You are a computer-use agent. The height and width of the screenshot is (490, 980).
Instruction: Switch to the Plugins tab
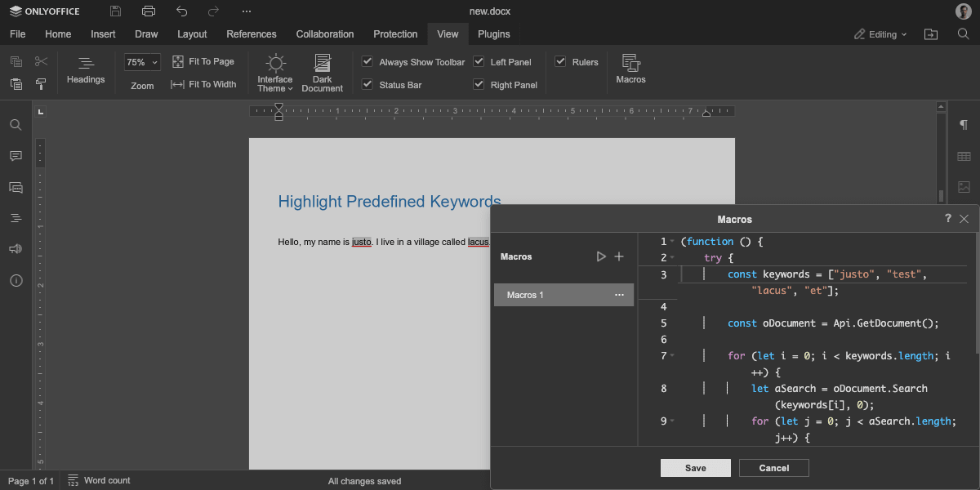493,34
